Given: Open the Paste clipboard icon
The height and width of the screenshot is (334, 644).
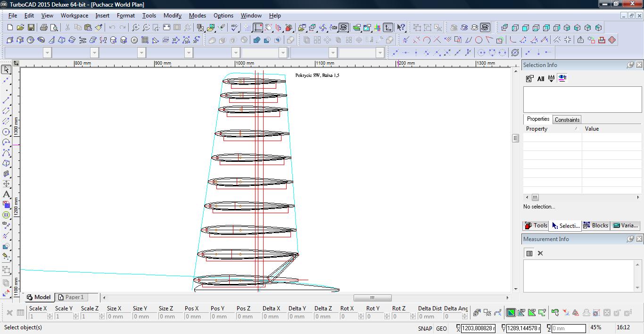Looking at the screenshot, I should tap(88, 28).
